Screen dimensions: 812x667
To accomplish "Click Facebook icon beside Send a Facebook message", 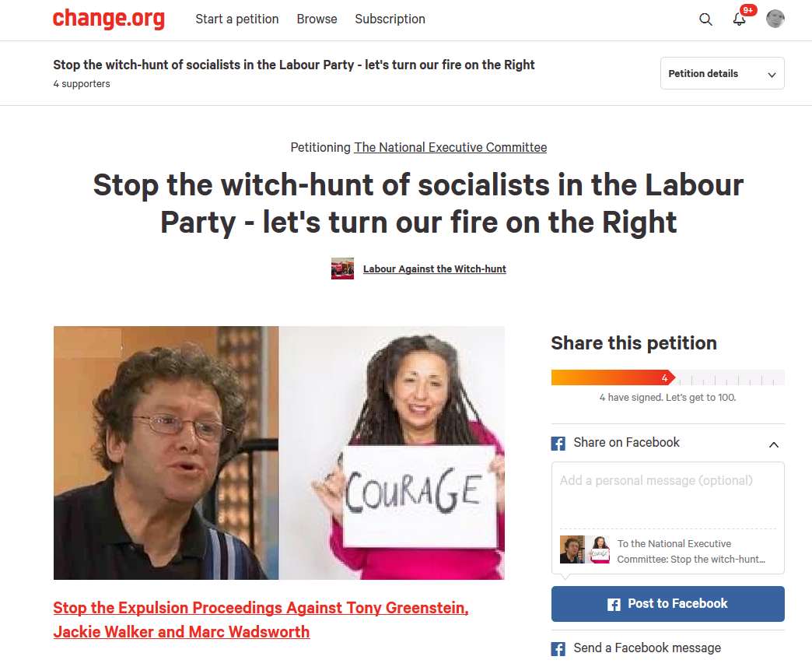I will pyautogui.click(x=558, y=649).
